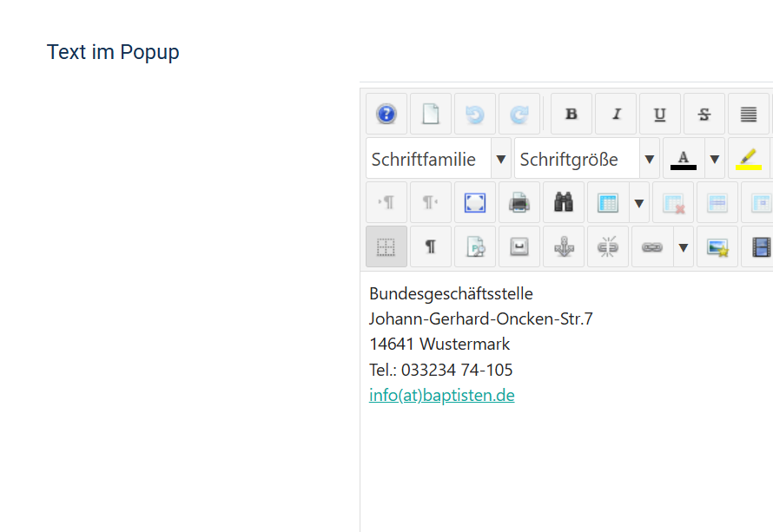
Task: Open the Schriftgröße dropdown
Action: point(650,158)
